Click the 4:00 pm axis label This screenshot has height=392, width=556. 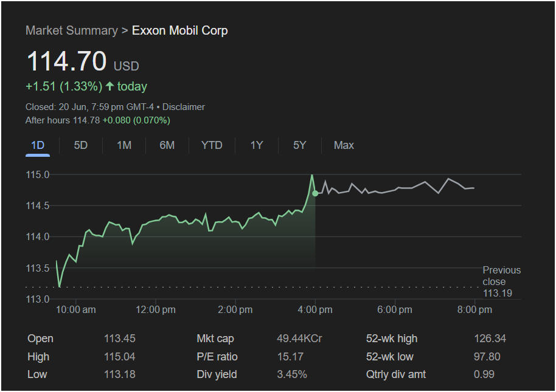315,310
